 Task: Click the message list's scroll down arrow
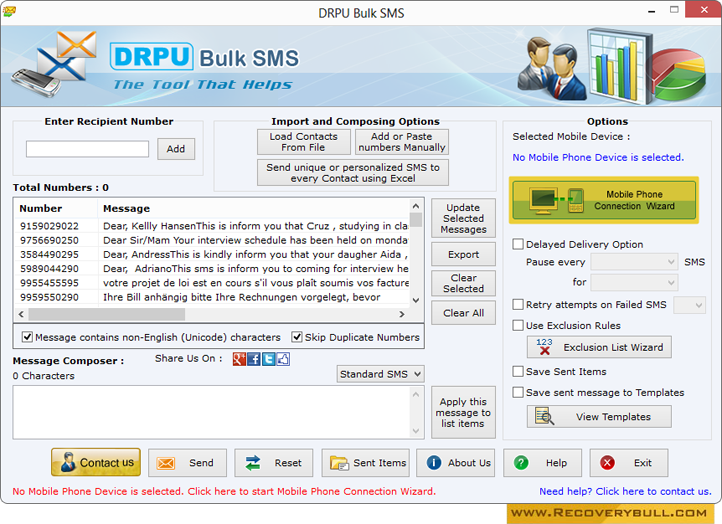pos(416,300)
